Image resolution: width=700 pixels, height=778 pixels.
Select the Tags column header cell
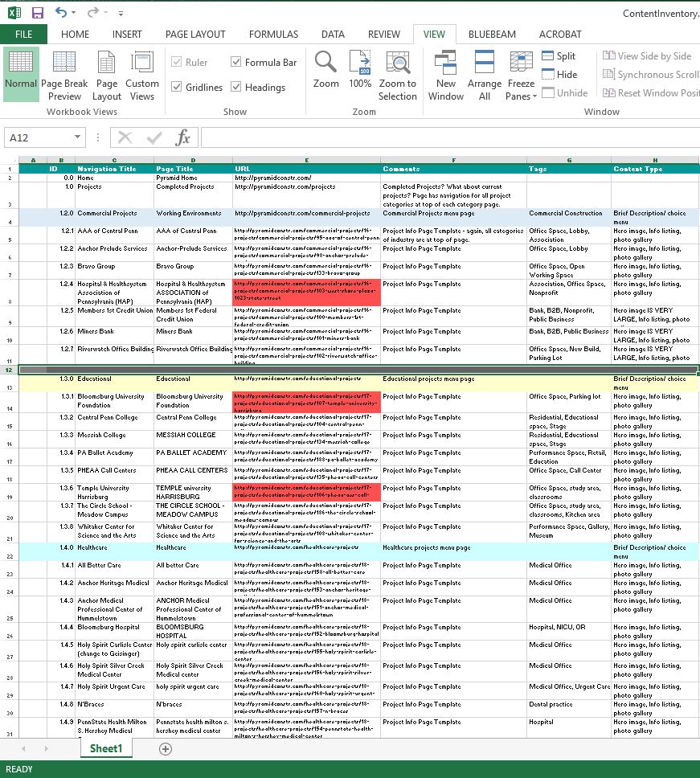coord(569,169)
